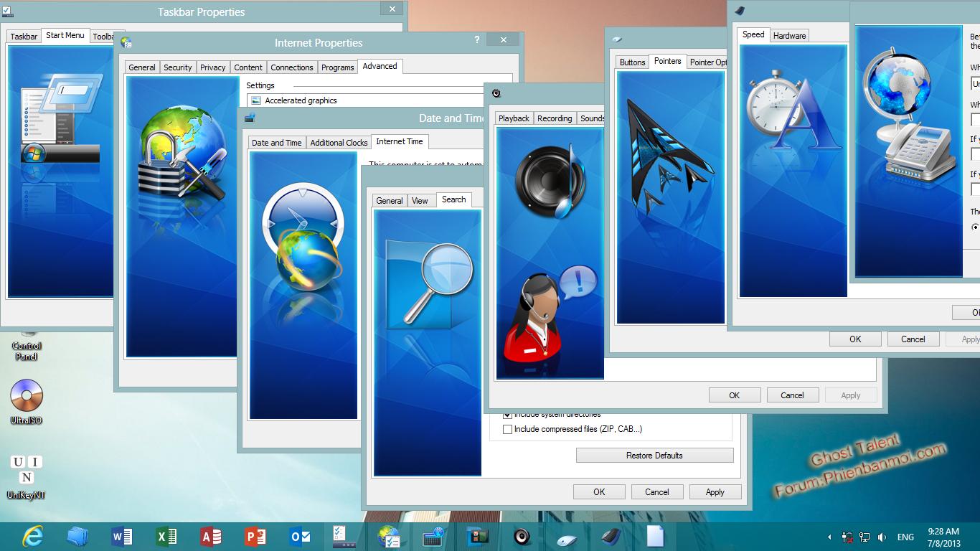
Task: Click the Restore Defaults button
Action: coord(654,456)
